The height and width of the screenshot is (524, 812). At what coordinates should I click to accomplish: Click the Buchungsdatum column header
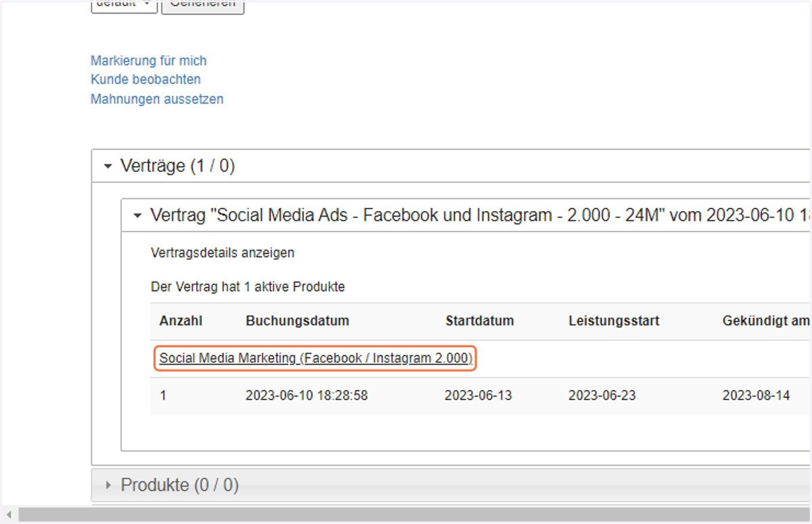click(x=298, y=321)
